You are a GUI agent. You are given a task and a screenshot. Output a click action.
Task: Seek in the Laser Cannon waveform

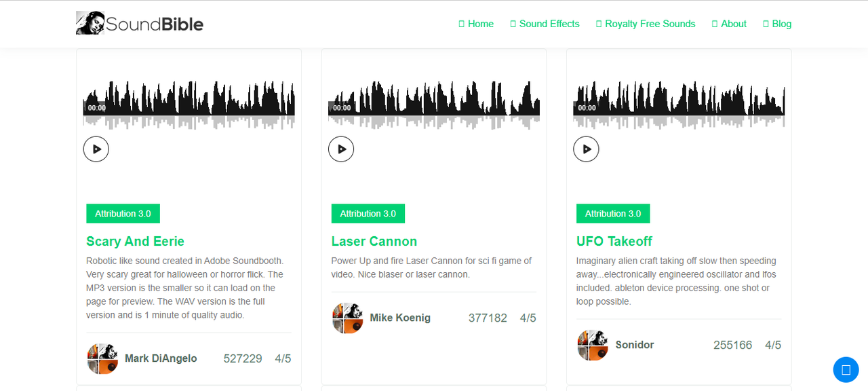click(434, 105)
